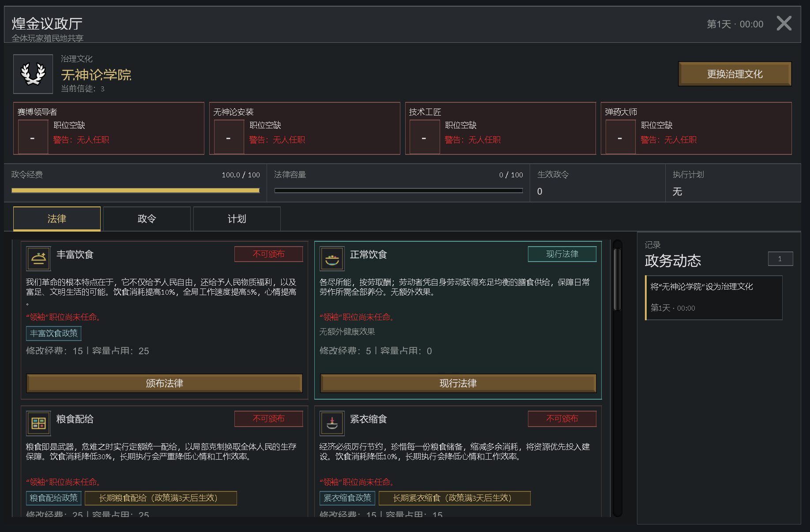Click the 正常饮食 law title
This screenshot has width=810, height=532.
(x=369, y=255)
